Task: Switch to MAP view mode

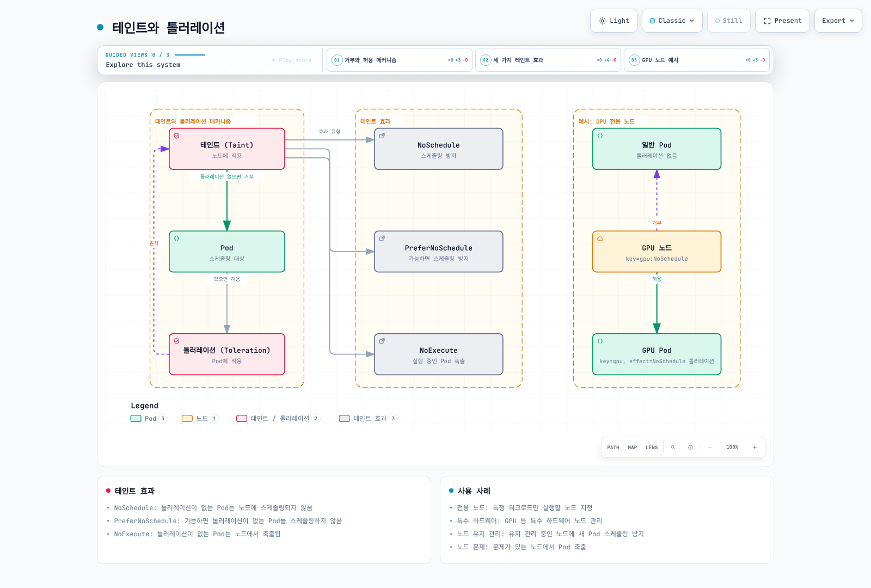Action: [x=633, y=448]
